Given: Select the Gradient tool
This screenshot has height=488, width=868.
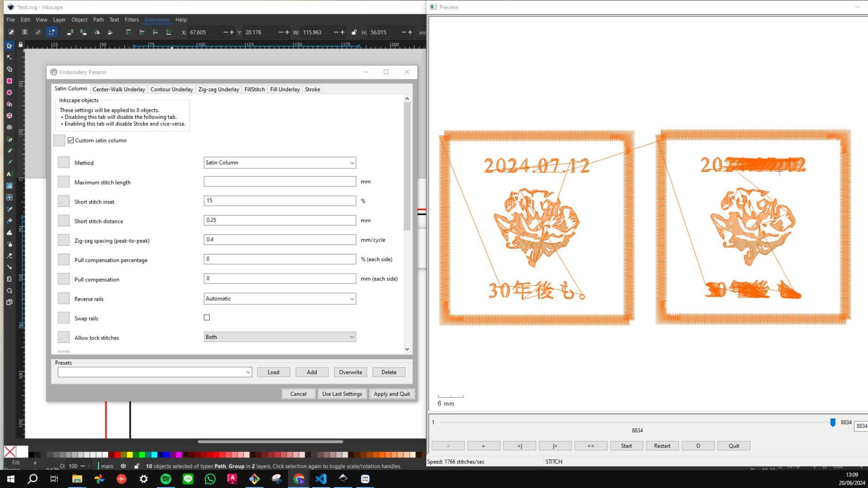Looking at the screenshot, I should 9,186.
